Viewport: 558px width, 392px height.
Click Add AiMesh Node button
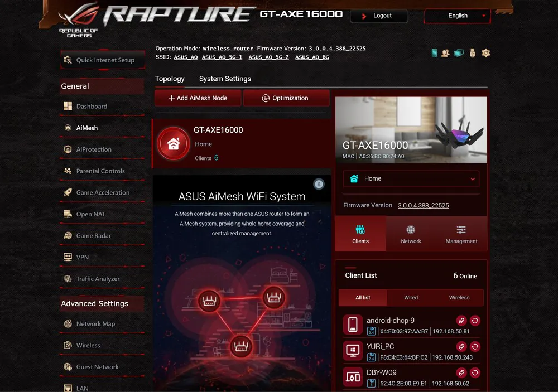pos(198,98)
